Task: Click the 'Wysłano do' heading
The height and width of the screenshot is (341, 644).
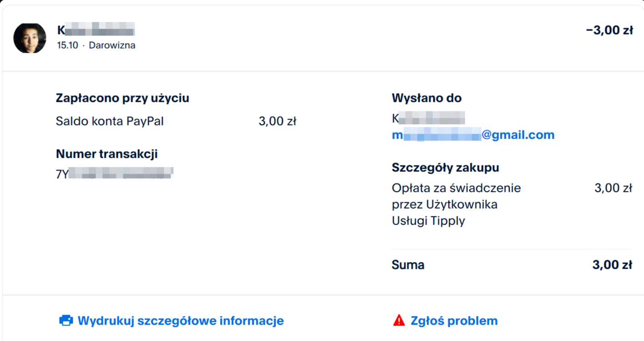Action: pos(427,98)
